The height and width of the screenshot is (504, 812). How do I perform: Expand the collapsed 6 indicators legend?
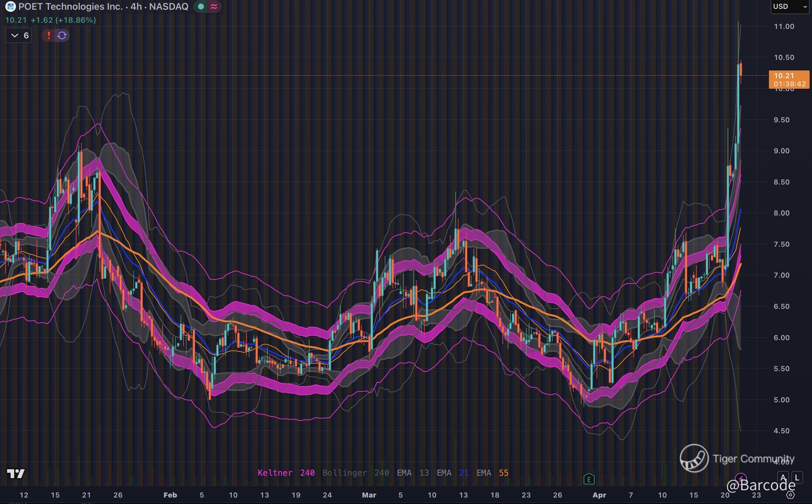pos(19,35)
